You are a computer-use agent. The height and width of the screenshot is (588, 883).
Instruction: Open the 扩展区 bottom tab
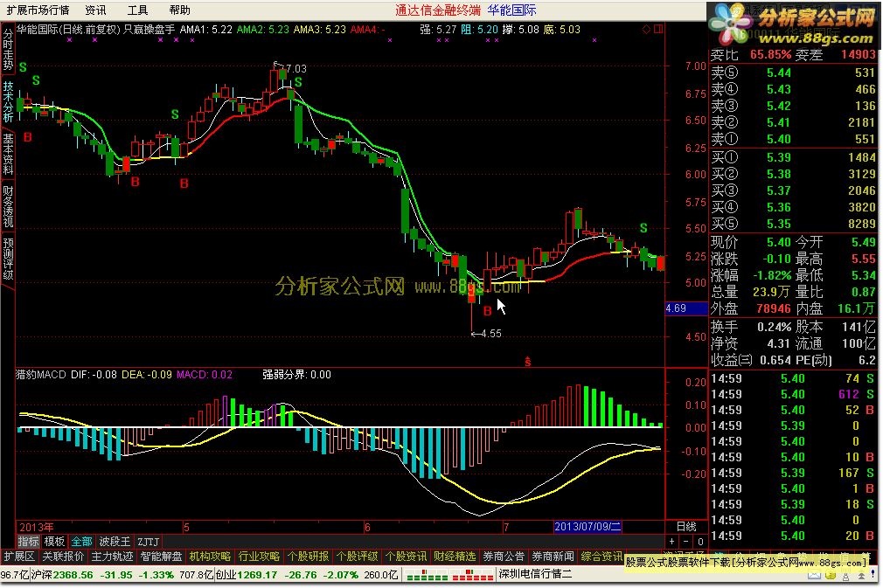click(x=18, y=557)
